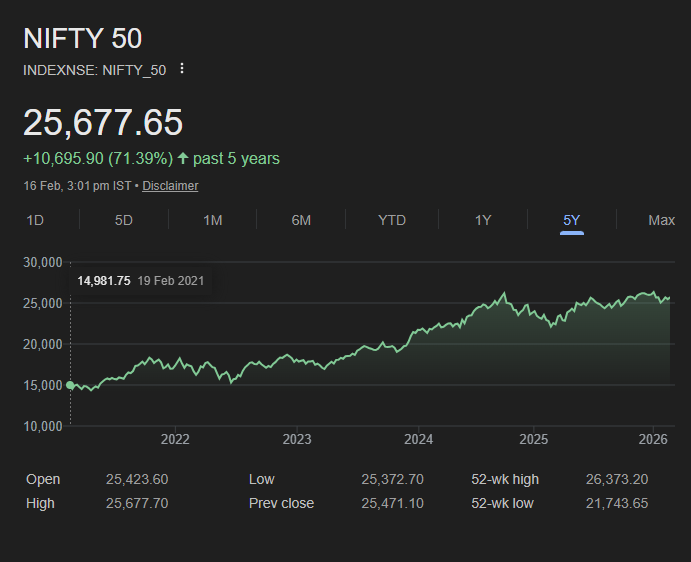This screenshot has height=562, width=691.
Task: Click the green upward arrow icon
Action: coord(183,159)
